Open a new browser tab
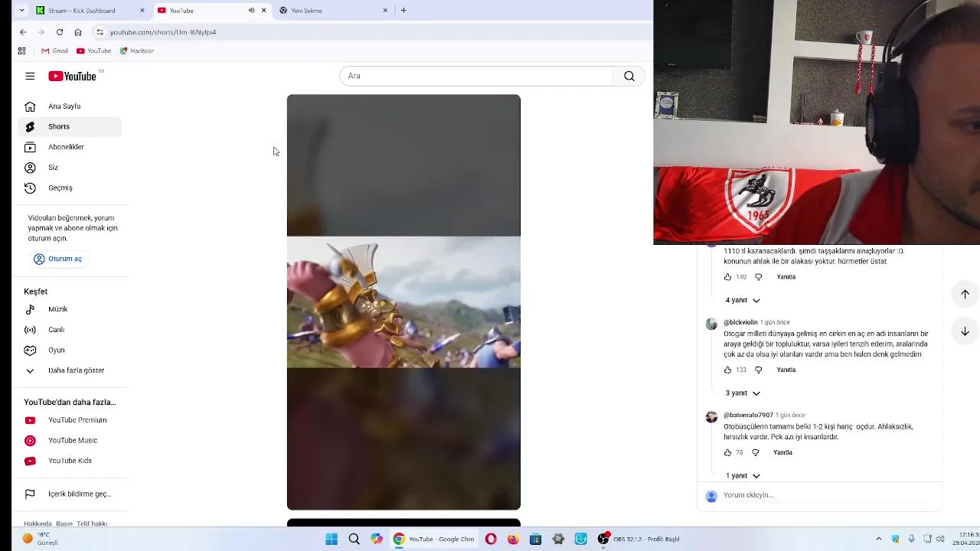Screen dimensions: 980x551 coord(403,11)
